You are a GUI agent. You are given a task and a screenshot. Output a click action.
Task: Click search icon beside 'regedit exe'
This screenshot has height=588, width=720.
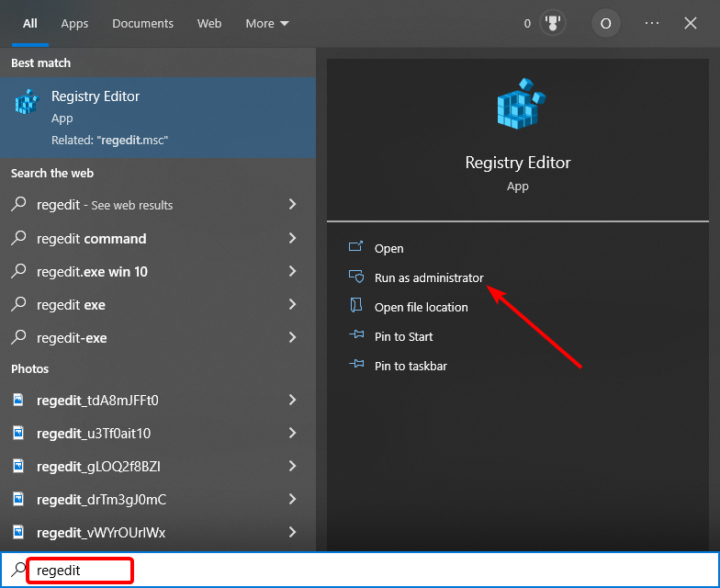pos(18,303)
